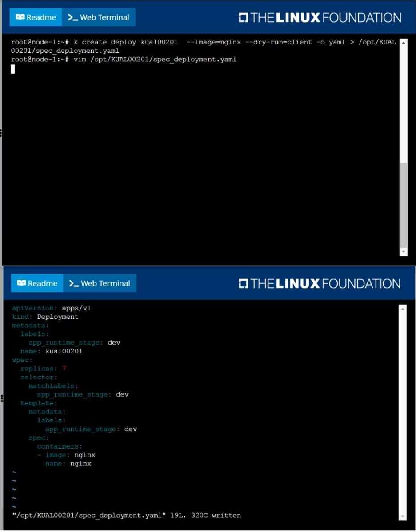Click the replicas value 7 in the YAML
Viewport: 416px width, 532px height.
[64, 369]
